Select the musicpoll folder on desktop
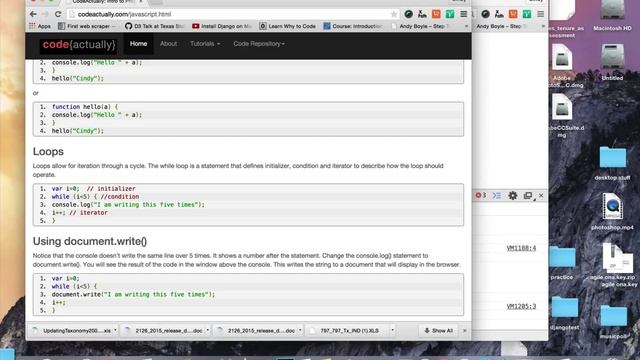 613,321
